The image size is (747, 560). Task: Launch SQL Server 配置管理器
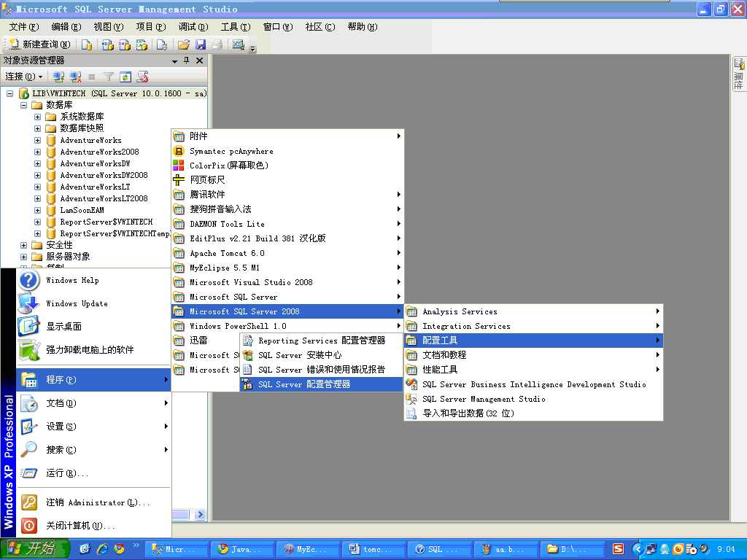322,384
